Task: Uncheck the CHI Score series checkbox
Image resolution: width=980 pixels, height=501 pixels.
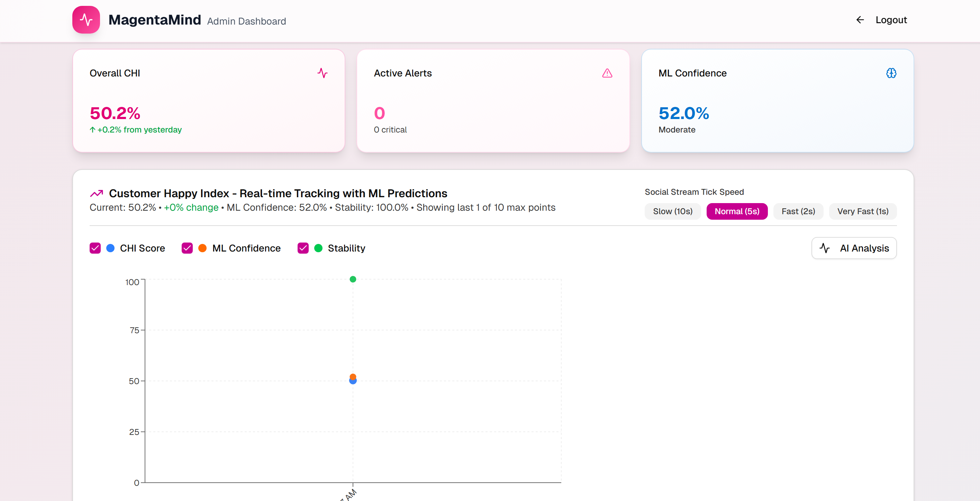Action: [x=95, y=248]
